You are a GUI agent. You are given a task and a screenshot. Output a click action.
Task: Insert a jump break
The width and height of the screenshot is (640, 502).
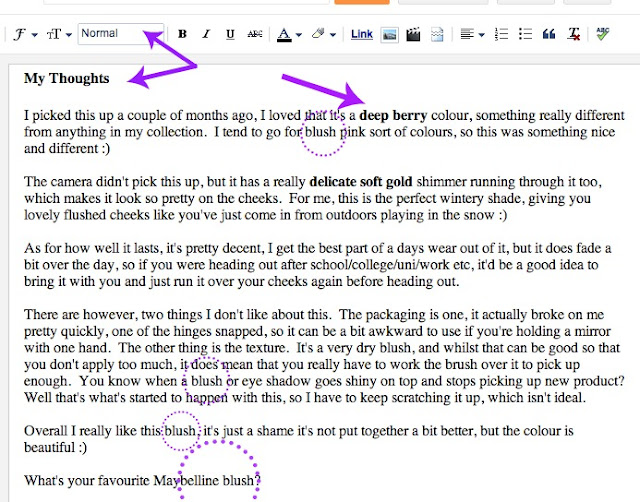coord(437,34)
